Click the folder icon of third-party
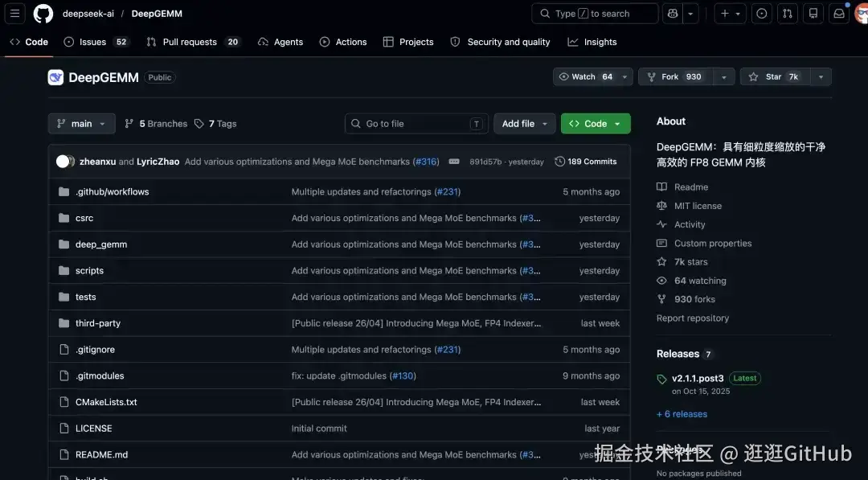The image size is (868, 480). [x=63, y=323]
